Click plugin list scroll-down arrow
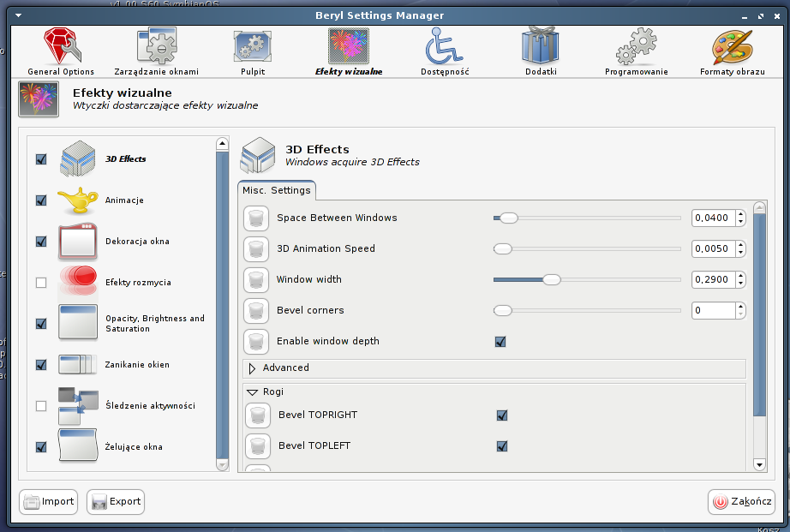 click(x=222, y=465)
